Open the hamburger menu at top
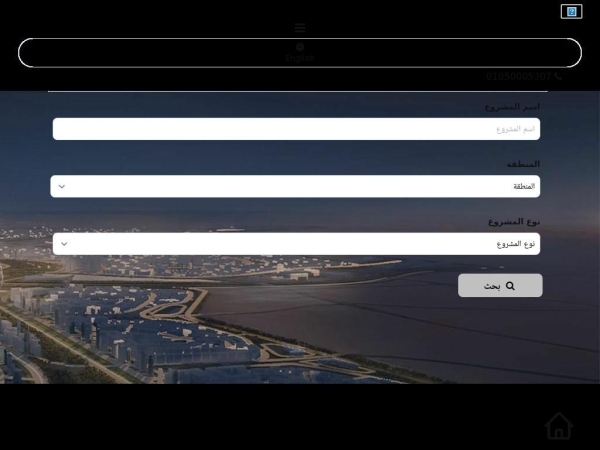 click(x=300, y=28)
